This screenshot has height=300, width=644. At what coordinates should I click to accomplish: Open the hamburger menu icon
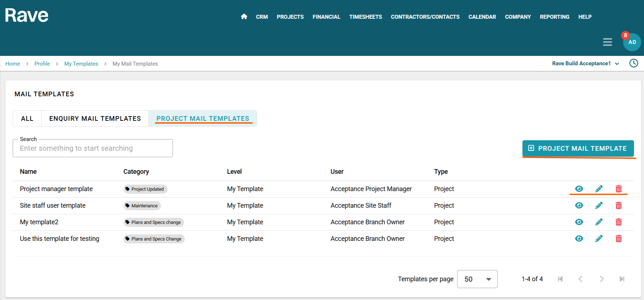coord(607,42)
